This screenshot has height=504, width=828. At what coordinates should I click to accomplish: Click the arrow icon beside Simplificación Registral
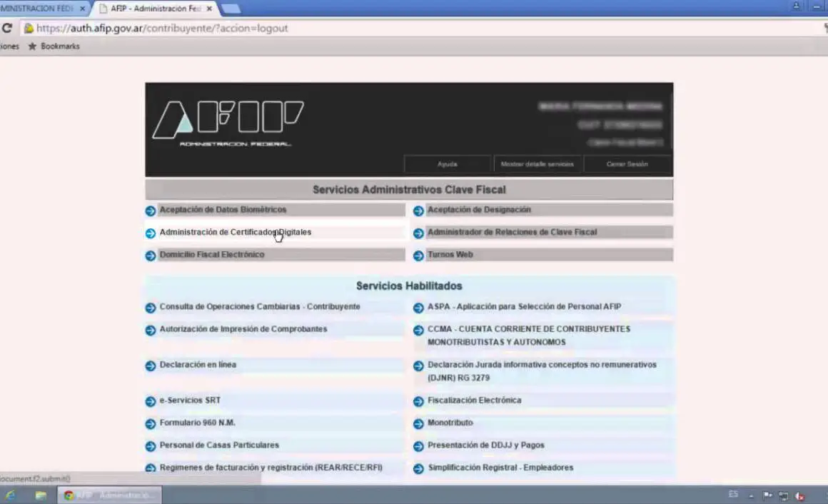(419, 468)
